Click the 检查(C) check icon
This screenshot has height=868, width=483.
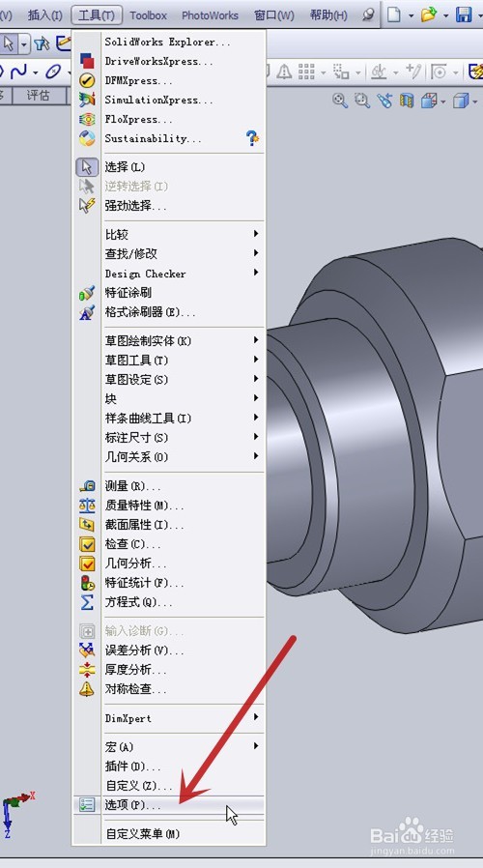point(87,544)
